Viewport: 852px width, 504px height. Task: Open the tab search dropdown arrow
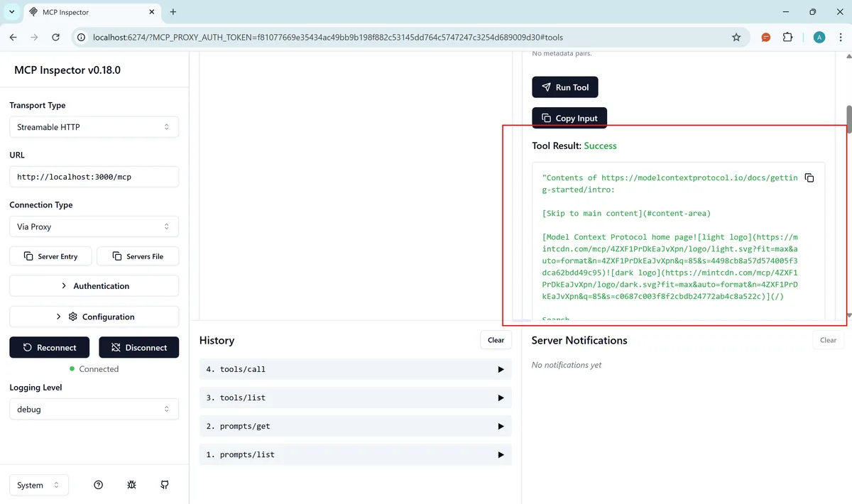(11, 12)
